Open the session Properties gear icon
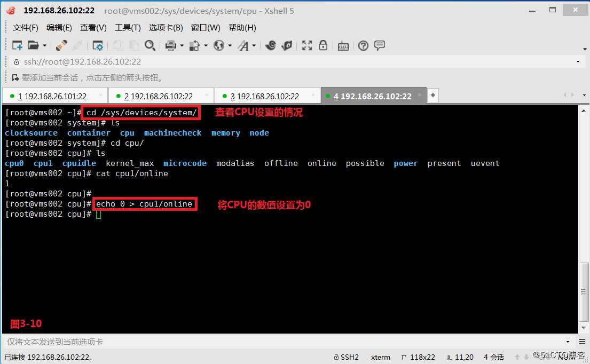The width and height of the screenshot is (590, 364). [x=98, y=45]
